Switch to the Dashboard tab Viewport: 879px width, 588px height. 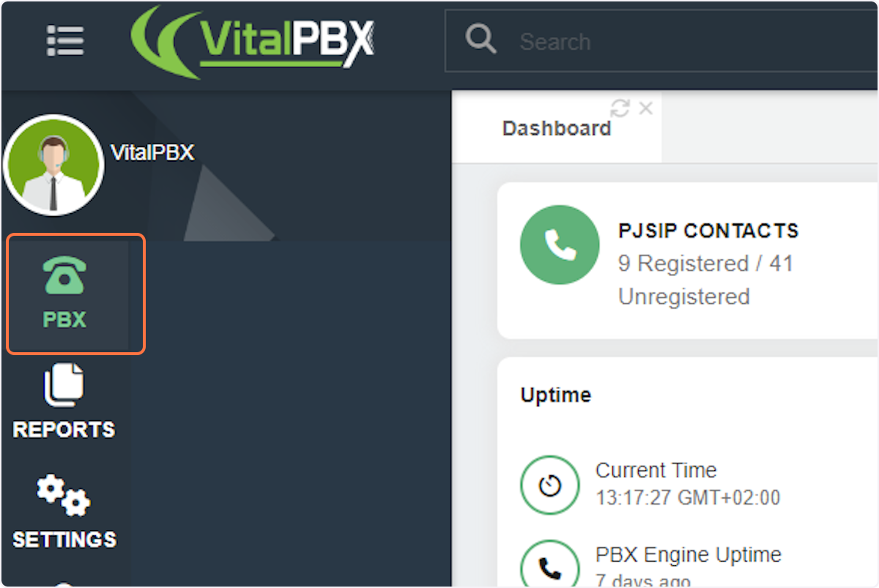pos(557,128)
